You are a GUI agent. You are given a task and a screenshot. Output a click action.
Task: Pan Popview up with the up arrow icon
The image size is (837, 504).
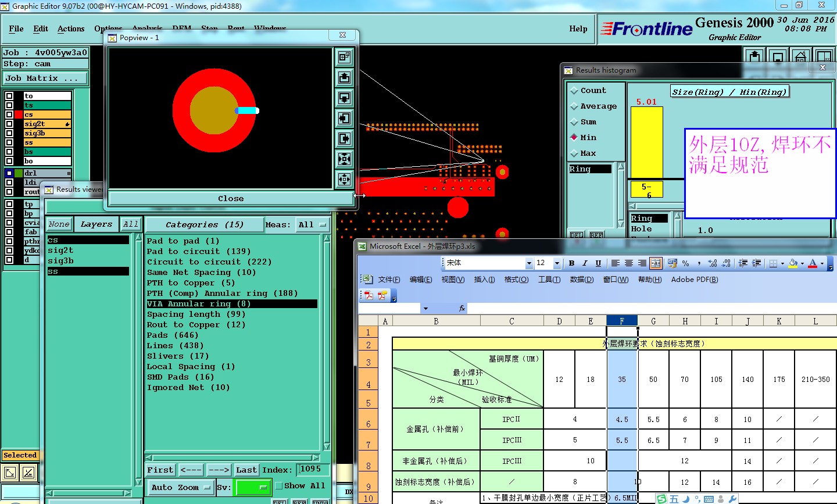(345, 77)
